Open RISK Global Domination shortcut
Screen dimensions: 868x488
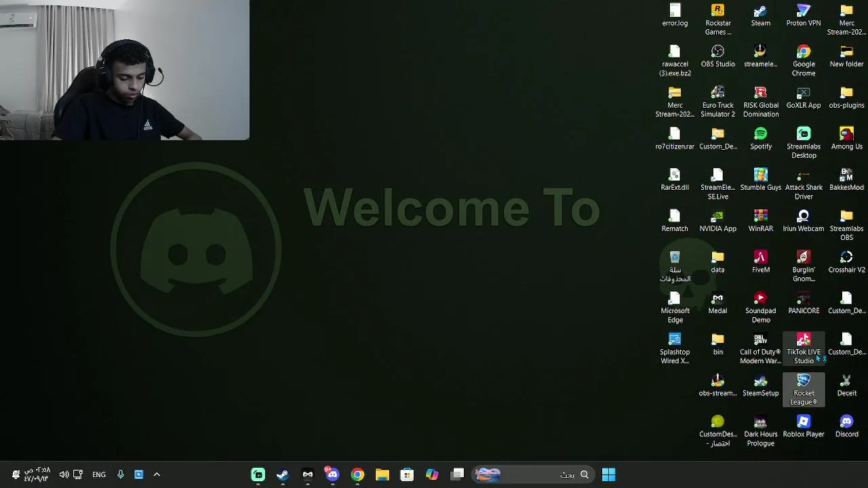pyautogui.click(x=761, y=102)
